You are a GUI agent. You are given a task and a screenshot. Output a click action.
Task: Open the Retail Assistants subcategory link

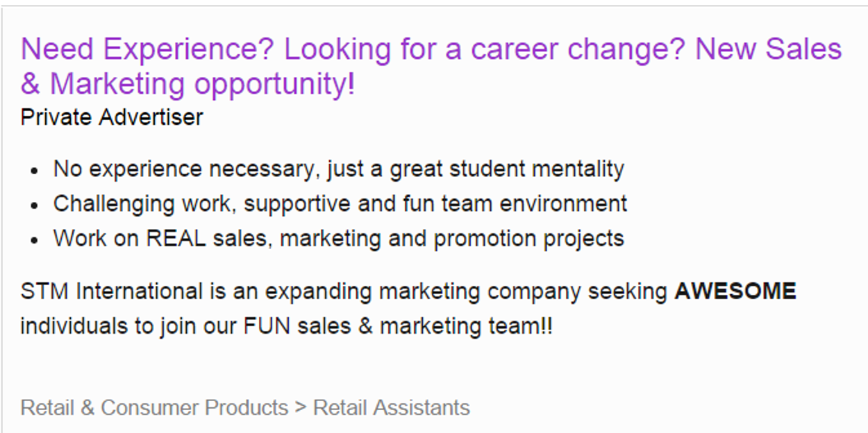392,407
